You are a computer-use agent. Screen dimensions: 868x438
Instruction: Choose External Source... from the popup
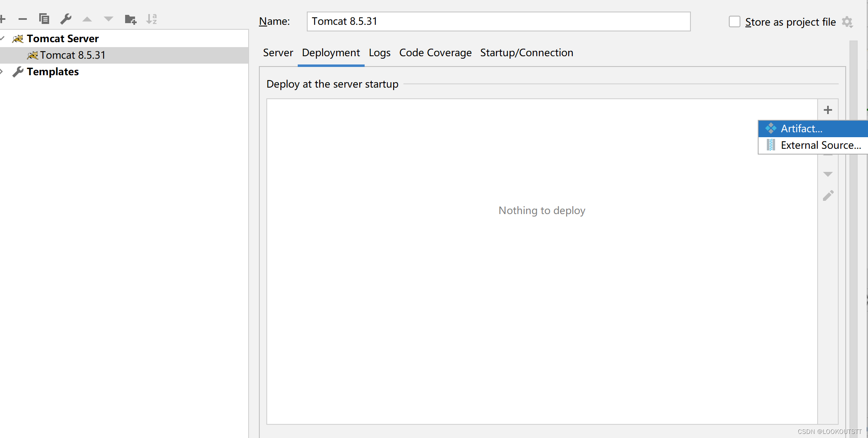(x=813, y=145)
